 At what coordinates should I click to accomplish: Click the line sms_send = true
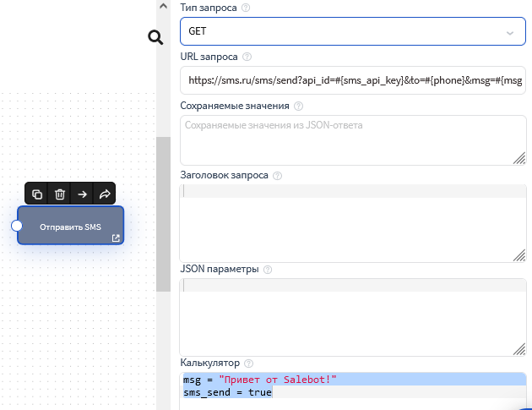coord(227,392)
